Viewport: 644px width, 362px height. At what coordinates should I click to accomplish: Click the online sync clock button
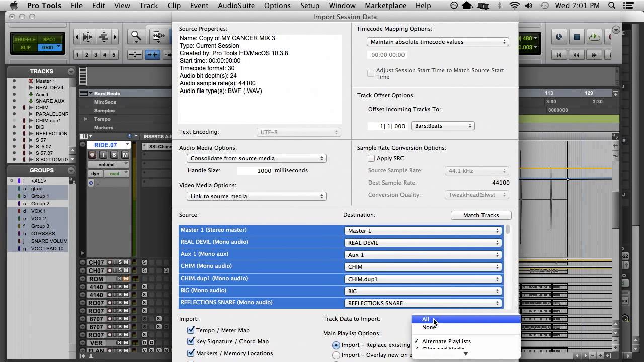559,37
